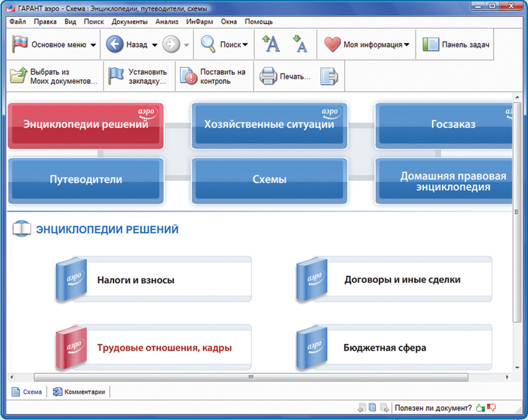
Task: Open the Документы menu
Action: tap(129, 22)
